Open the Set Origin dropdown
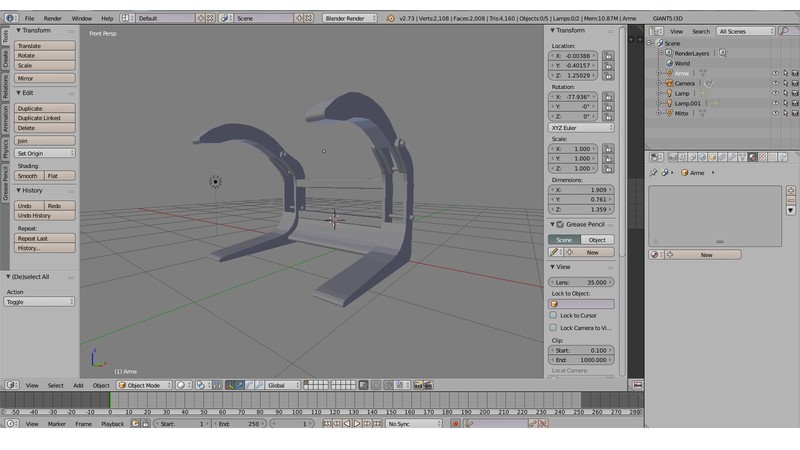 pos(45,153)
